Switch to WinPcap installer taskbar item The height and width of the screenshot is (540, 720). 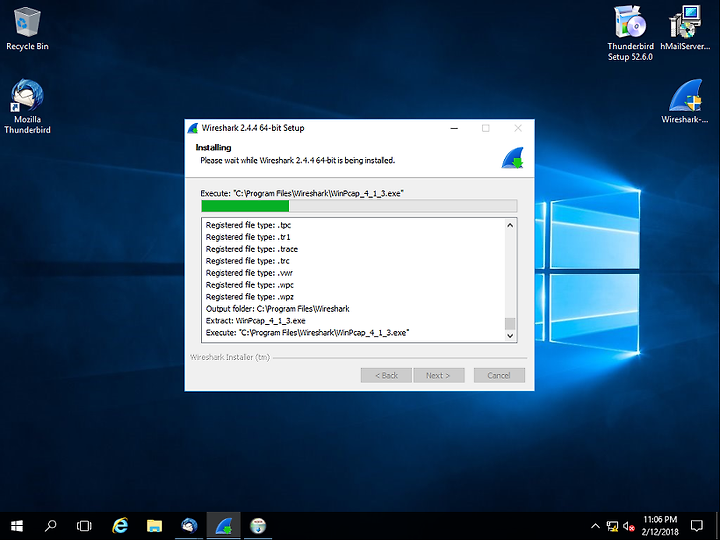(x=258, y=526)
